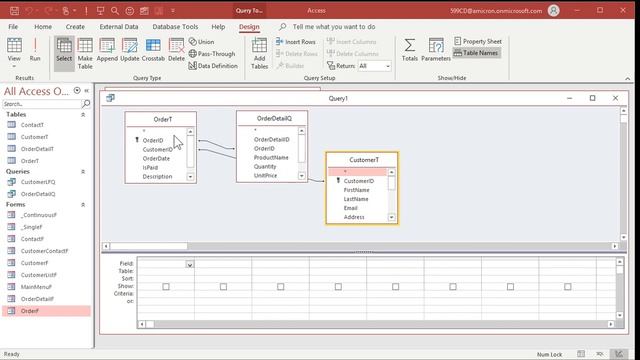The height and width of the screenshot is (360, 640).
Task: Click the Tell me what you want to do box
Action: [x=333, y=27]
